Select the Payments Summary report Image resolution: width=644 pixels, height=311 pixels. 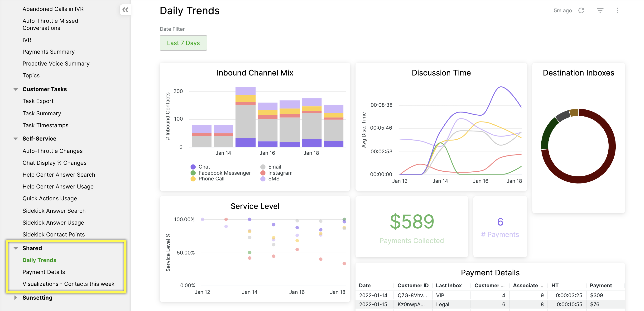click(x=49, y=52)
